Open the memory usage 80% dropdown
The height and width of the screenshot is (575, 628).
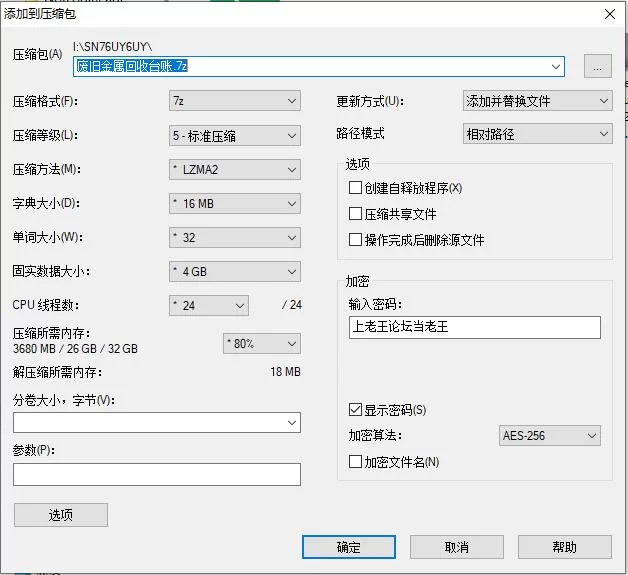point(262,344)
